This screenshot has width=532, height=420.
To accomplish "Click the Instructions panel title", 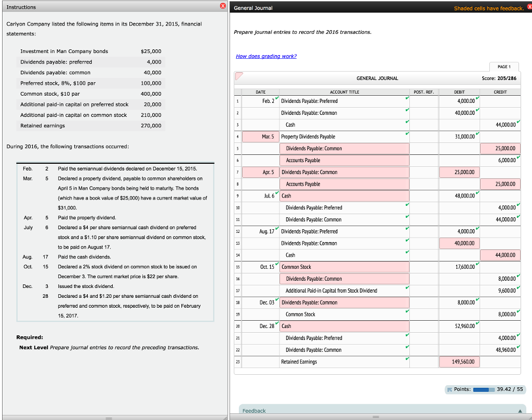I will [21, 7].
